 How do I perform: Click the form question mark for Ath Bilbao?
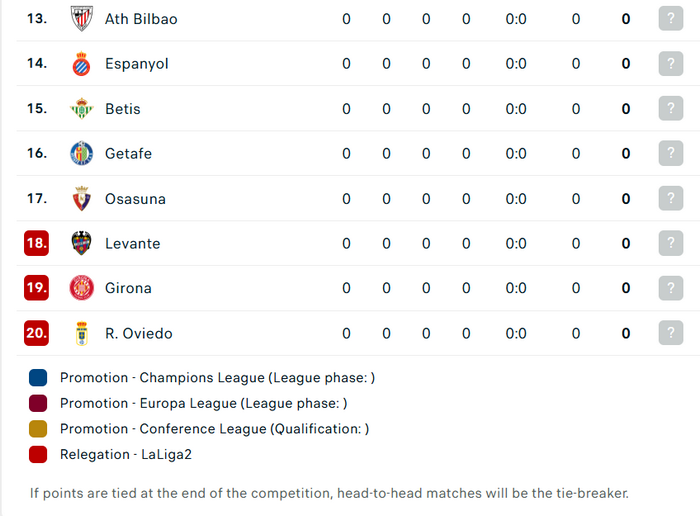point(671,18)
